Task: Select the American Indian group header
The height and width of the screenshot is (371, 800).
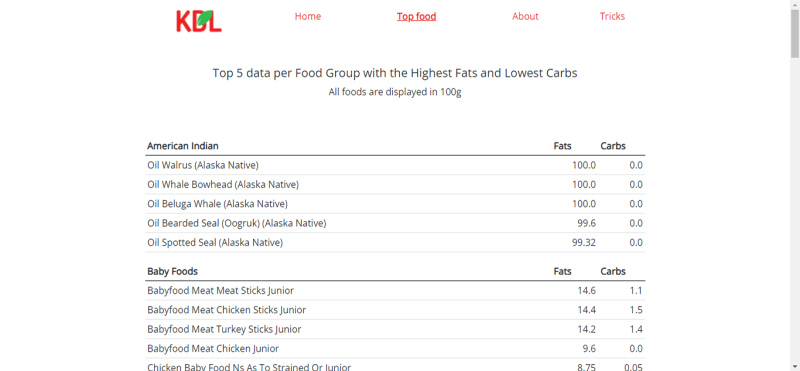Action: [x=183, y=146]
